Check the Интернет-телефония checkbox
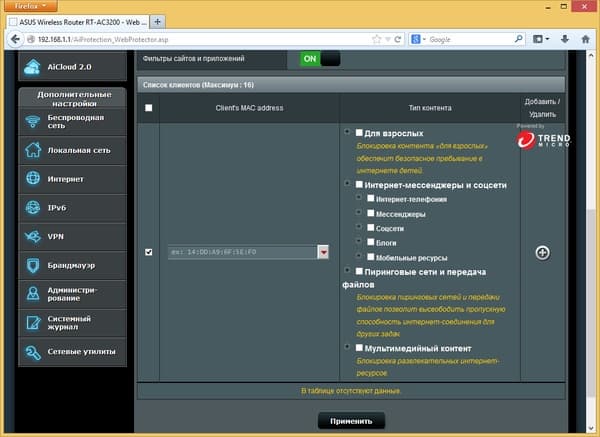Screen dimensions: 600x437 (370, 198)
